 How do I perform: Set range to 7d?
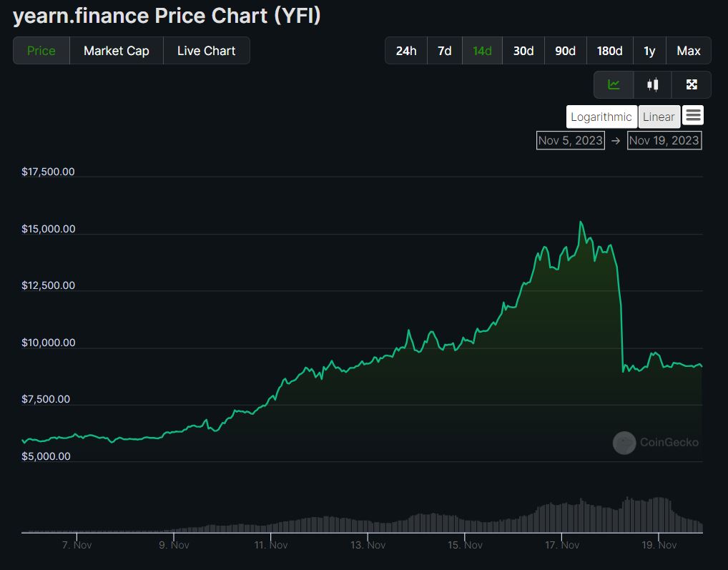point(445,51)
